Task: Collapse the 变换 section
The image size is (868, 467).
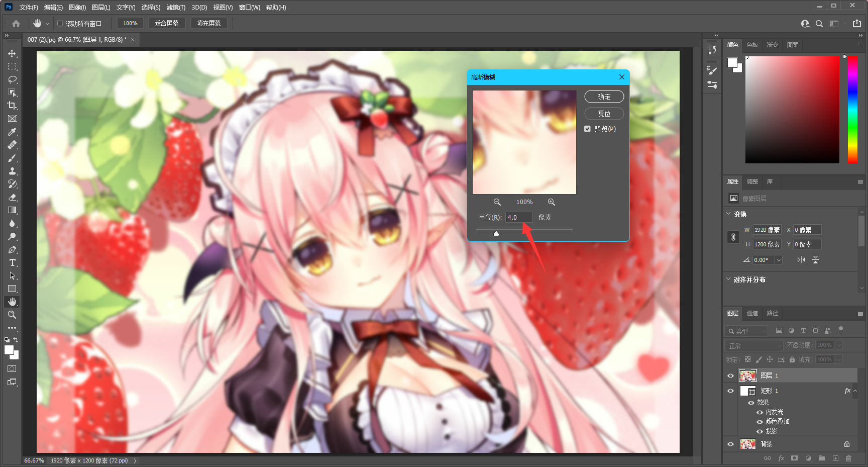Action: (728, 214)
